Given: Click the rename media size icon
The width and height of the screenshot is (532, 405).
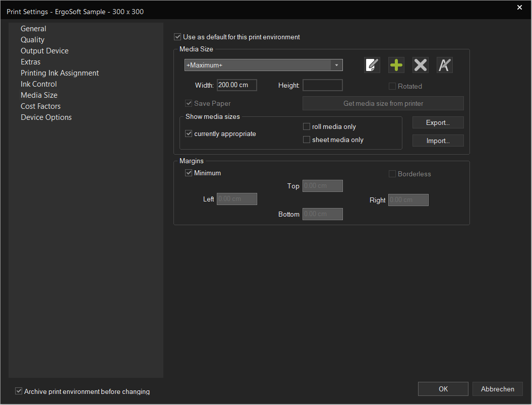Looking at the screenshot, I should pyautogui.click(x=444, y=65).
